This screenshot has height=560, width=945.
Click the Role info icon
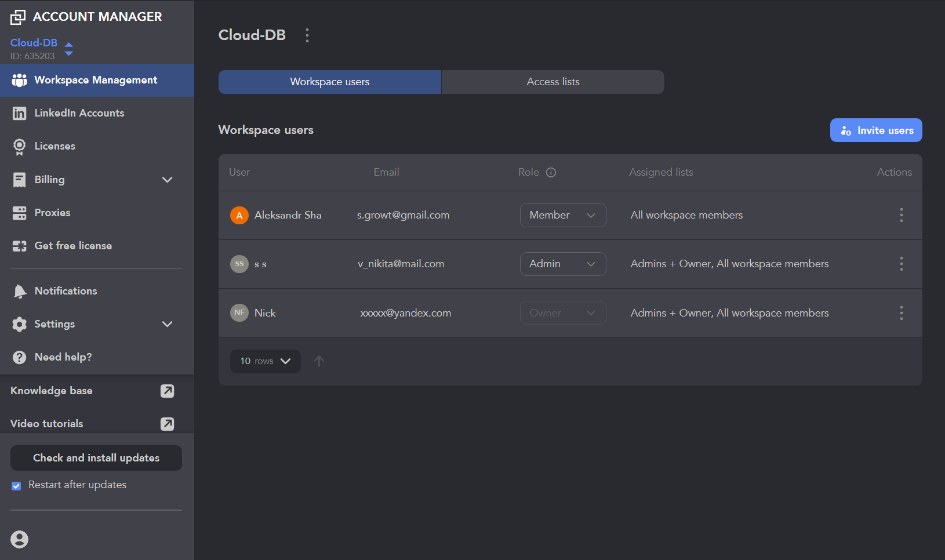551,172
